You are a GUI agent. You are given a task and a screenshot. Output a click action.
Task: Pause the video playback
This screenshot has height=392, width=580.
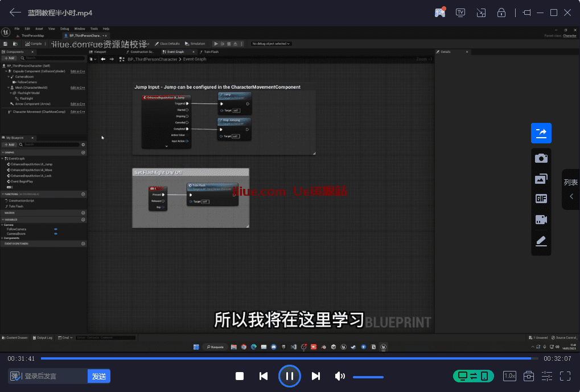[289, 376]
